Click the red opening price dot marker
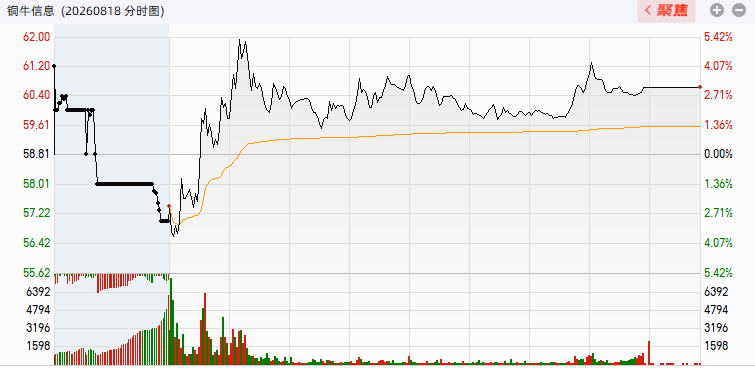Screen dimensions: 755x368 coord(169,206)
